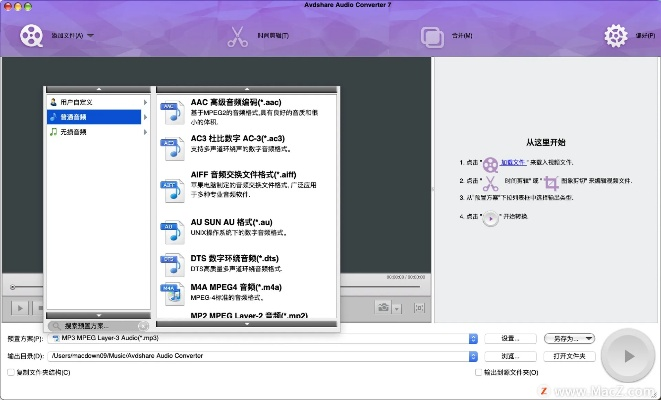Open Preferences via the gear icon

(x=616, y=36)
